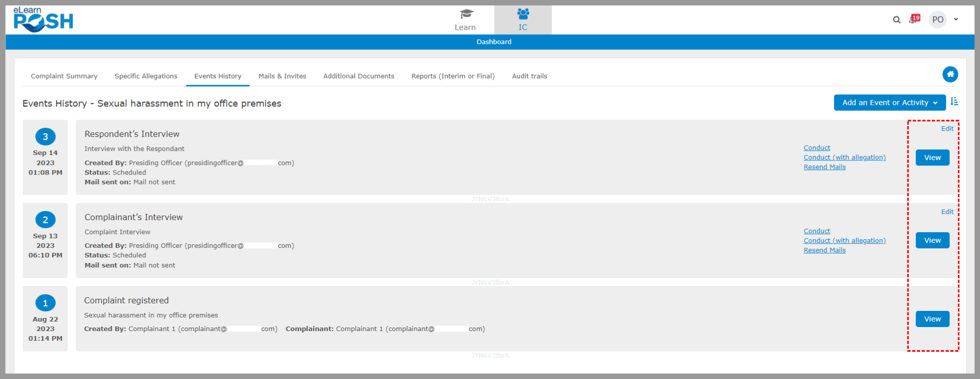Click Conduct (with allegation) for Respondent's Interview
This screenshot has height=379, width=980.
[x=844, y=157]
